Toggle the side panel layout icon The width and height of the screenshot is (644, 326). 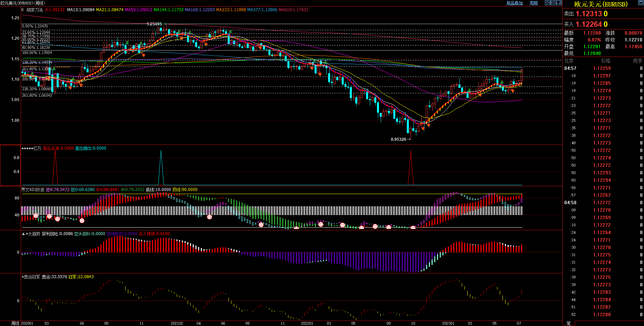pyautogui.click(x=559, y=3)
